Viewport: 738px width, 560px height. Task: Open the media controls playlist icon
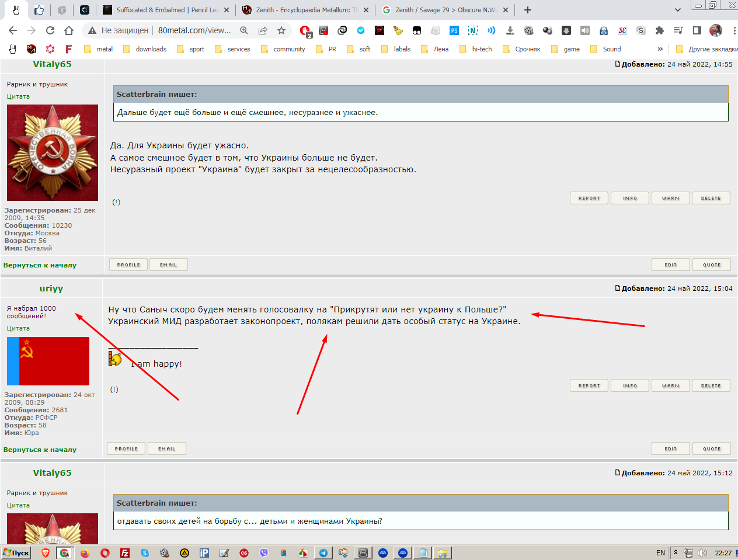(678, 30)
